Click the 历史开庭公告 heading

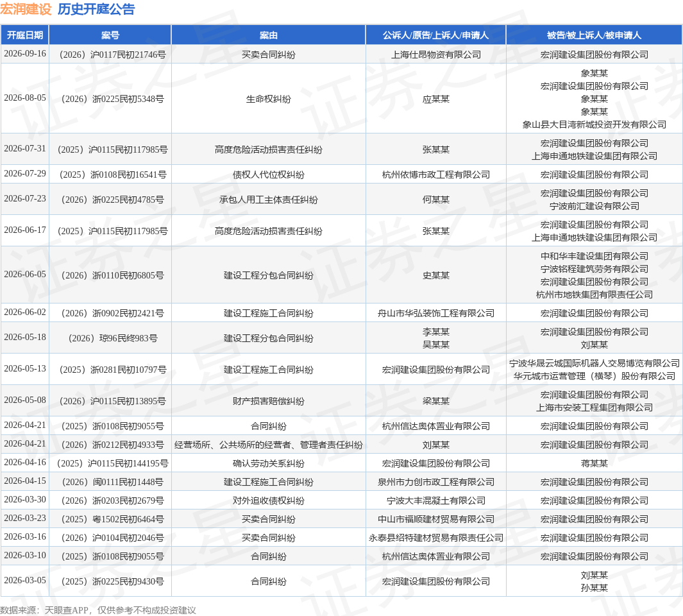[x=96, y=9]
